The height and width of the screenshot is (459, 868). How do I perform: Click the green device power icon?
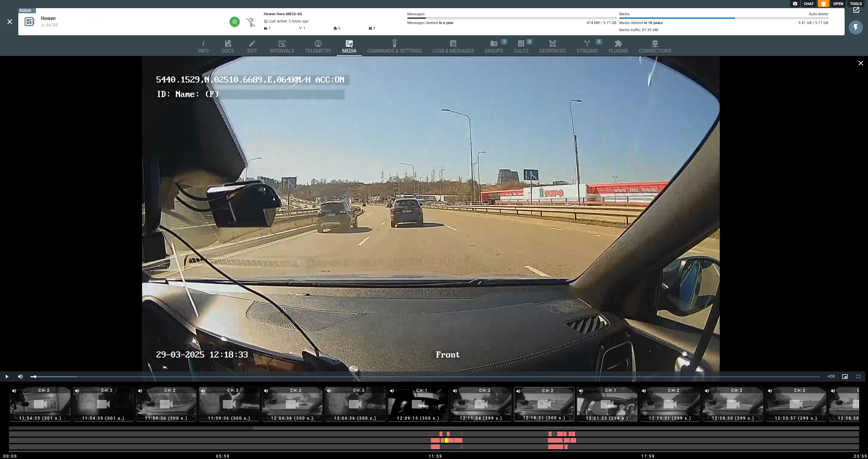point(234,22)
